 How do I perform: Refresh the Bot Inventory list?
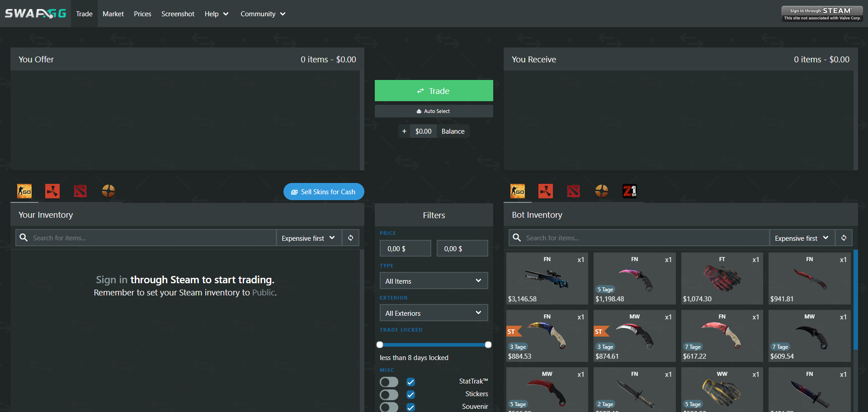coord(844,238)
